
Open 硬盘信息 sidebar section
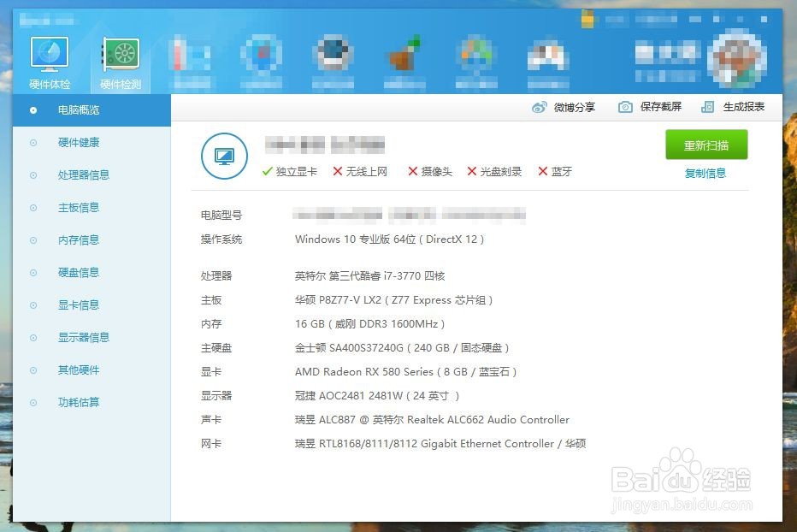[92, 273]
